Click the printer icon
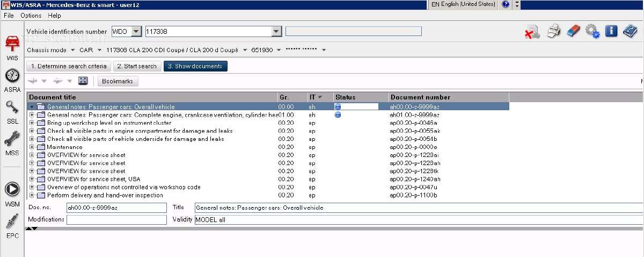Screen dimensions: 644x257 click(x=554, y=32)
